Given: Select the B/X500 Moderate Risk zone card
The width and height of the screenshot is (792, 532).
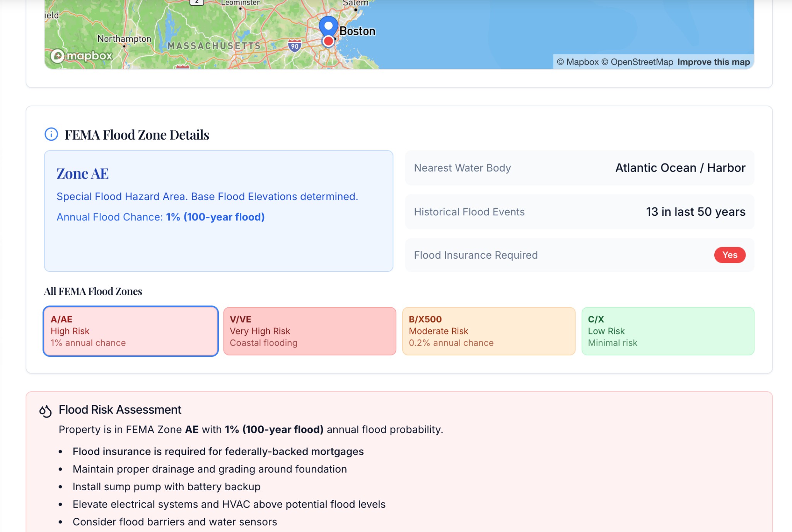Looking at the screenshot, I should pyautogui.click(x=489, y=331).
